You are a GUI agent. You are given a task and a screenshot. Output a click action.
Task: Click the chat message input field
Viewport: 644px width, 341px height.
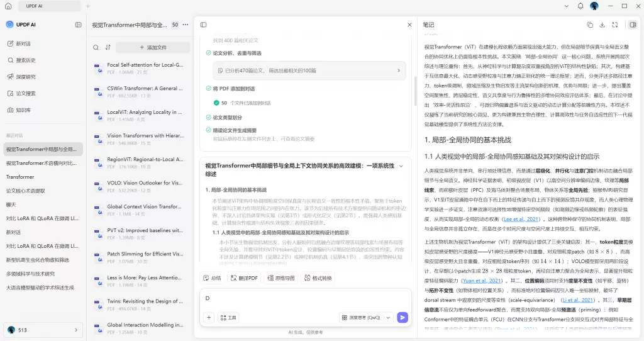305,298
